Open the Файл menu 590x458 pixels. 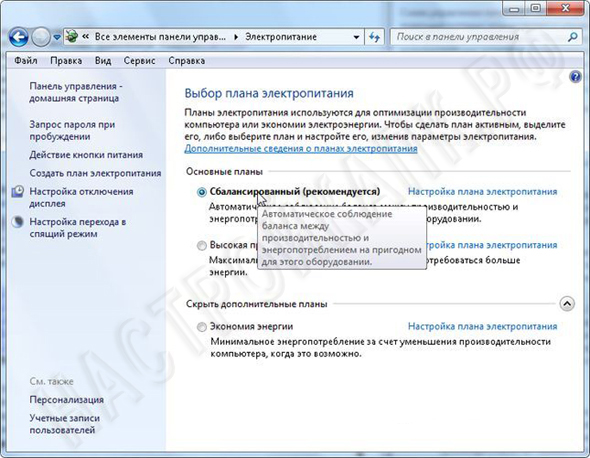tap(26, 61)
